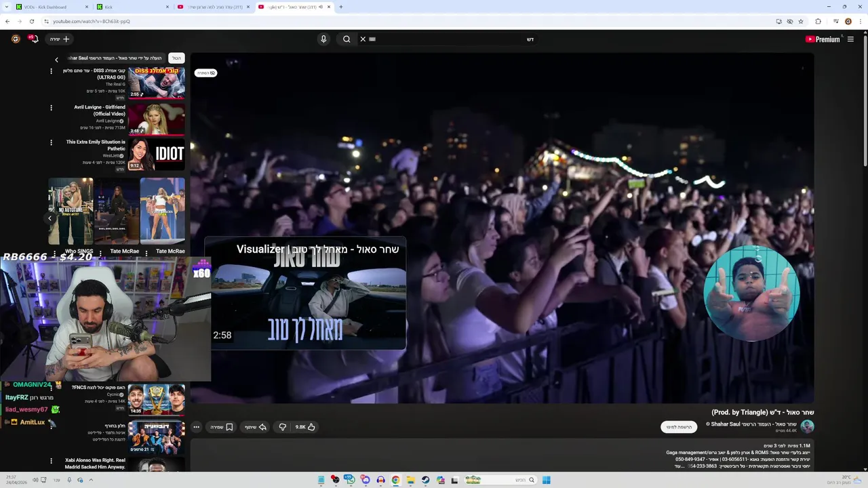This screenshot has width=868, height=488.
Task: Open the YouTube account avatar menu
Action: point(16,39)
